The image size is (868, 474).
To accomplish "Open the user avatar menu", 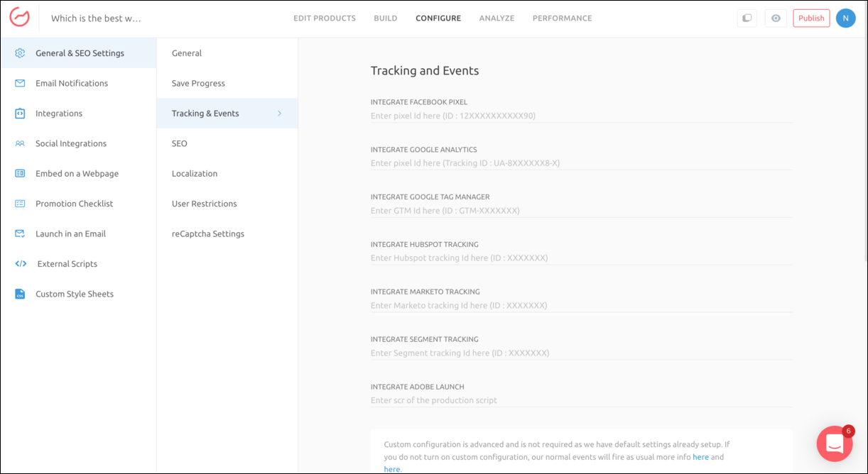I will (x=845, y=18).
